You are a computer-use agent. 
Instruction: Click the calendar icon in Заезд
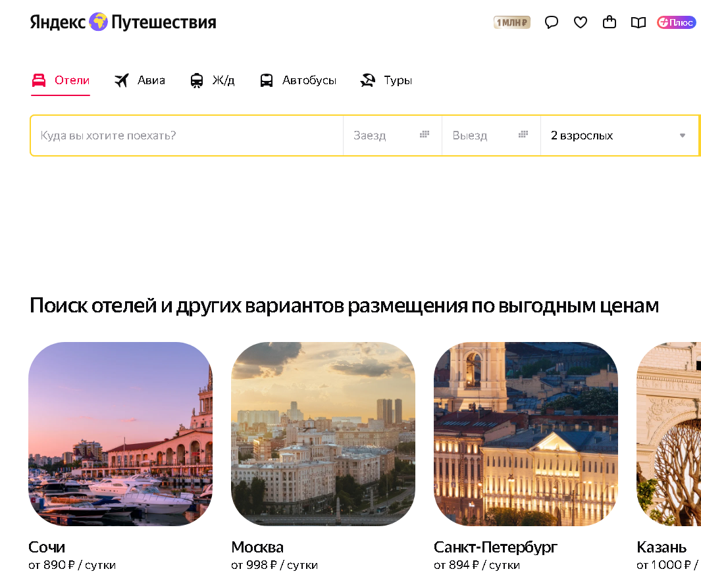point(425,134)
